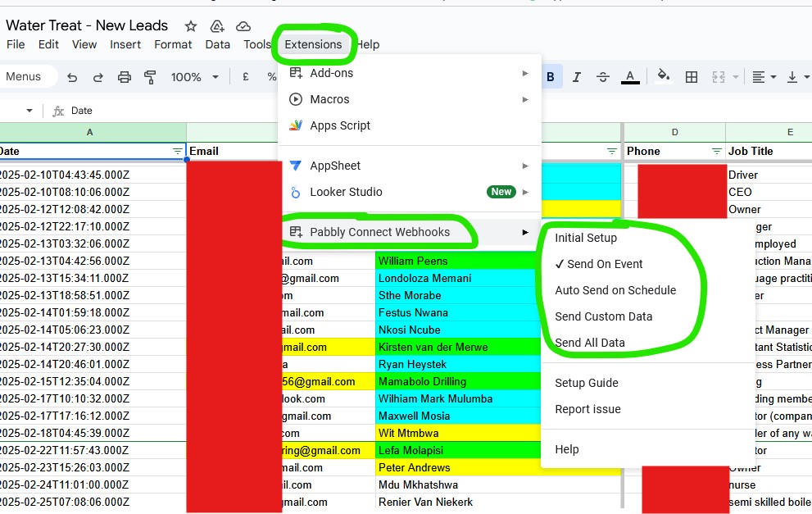Open filter icon left of Phone column

coord(611,152)
